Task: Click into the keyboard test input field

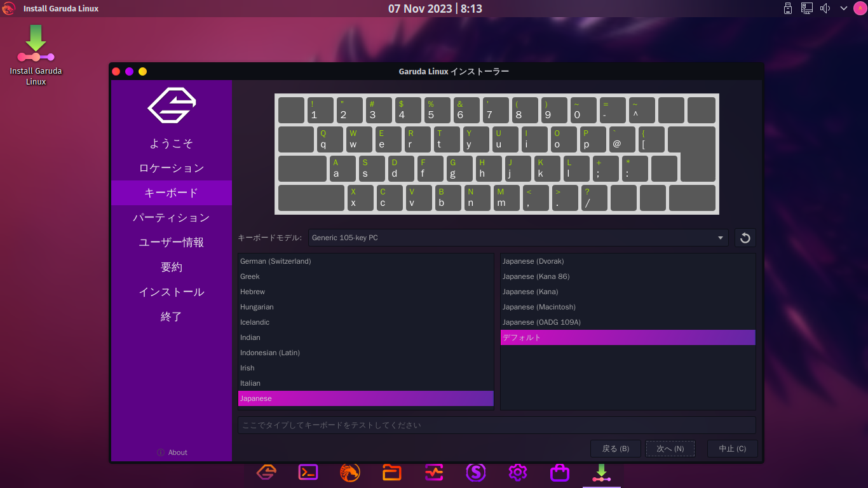Action: (497, 425)
